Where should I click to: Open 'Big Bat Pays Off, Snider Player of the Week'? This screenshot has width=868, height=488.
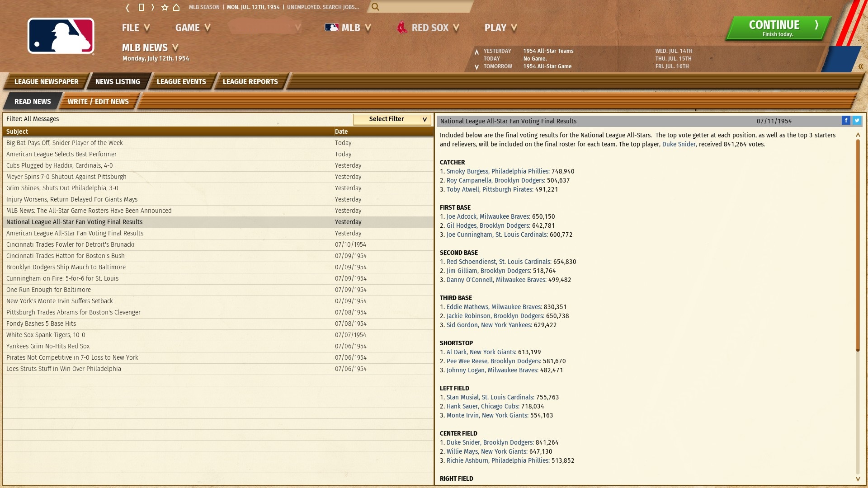[x=218, y=143]
